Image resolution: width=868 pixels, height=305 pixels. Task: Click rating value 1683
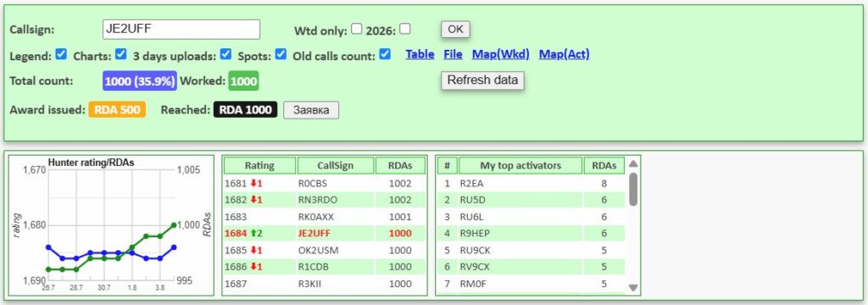point(235,217)
